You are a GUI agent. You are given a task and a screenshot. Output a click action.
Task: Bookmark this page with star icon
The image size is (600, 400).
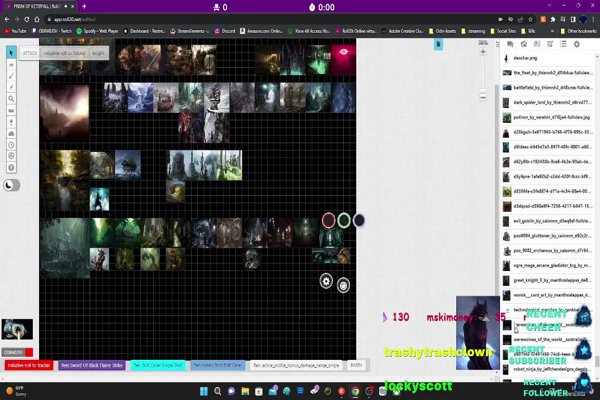point(530,19)
